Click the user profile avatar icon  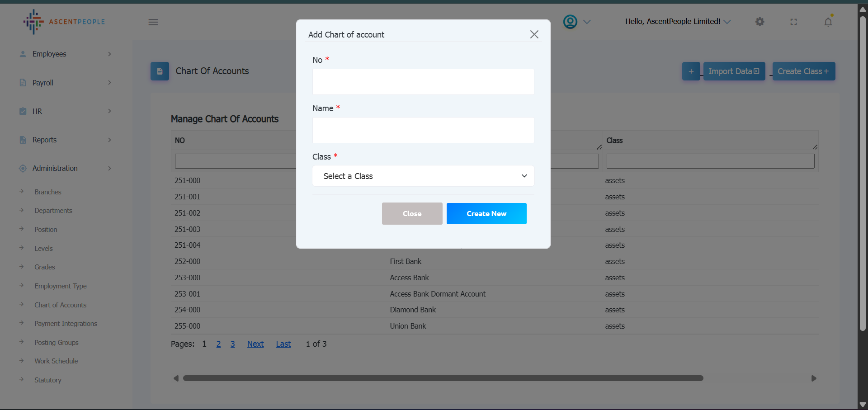(570, 22)
